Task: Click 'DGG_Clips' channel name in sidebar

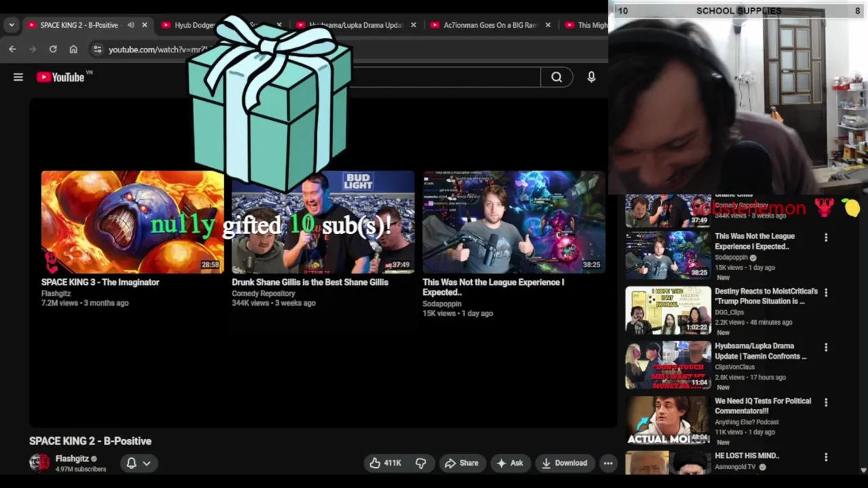Action: pos(729,312)
